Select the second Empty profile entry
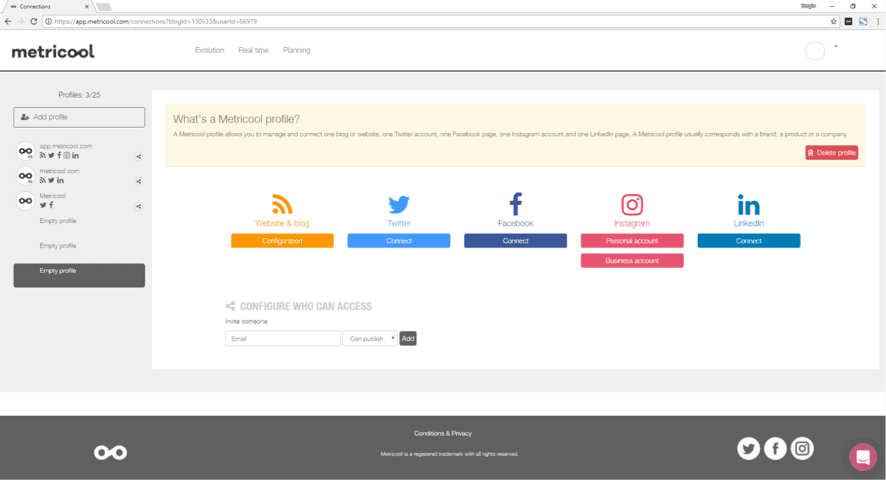This screenshot has width=886, height=480. click(x=58, y=246)
